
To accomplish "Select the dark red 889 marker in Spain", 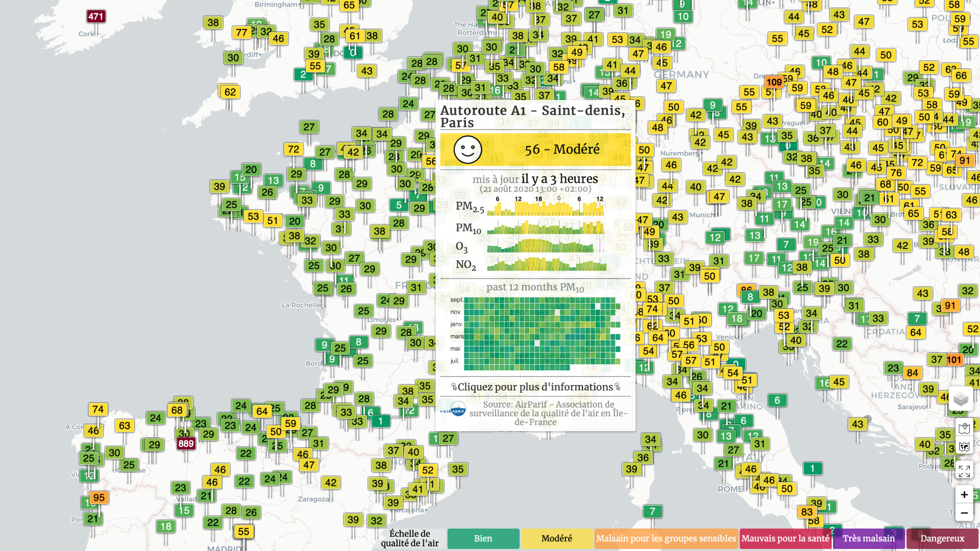I will pyautogui.click(x=186, y=443).
